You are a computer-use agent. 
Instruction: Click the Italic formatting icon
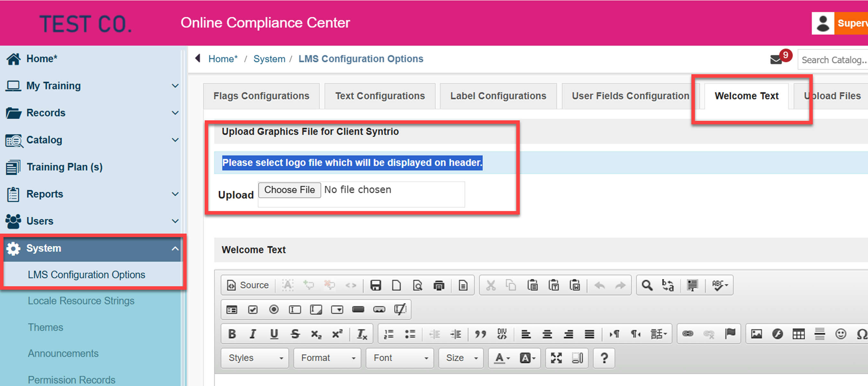(253, 334)
